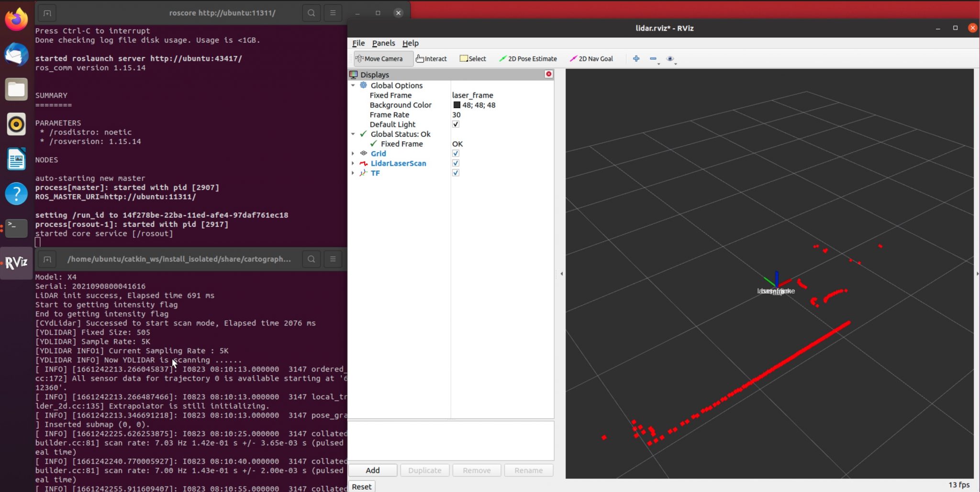Open the File menu
This screenshot has width=980, height=492.
358,43
